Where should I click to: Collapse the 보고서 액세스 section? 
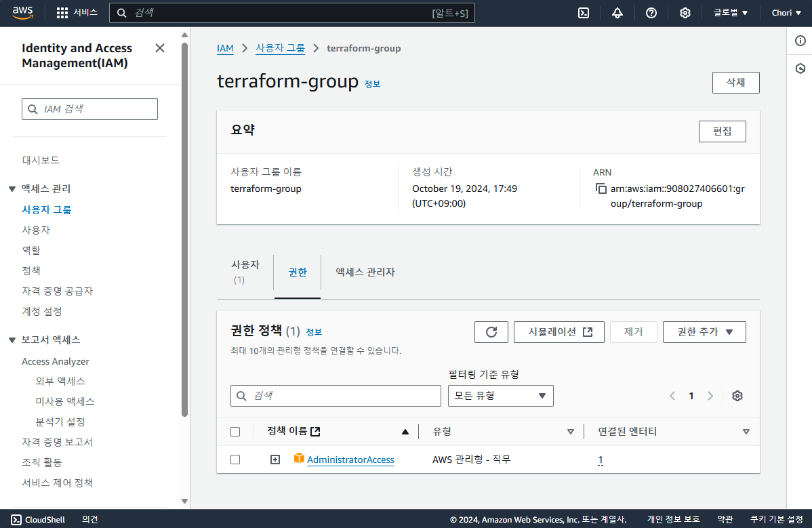[x=12, y=340]
